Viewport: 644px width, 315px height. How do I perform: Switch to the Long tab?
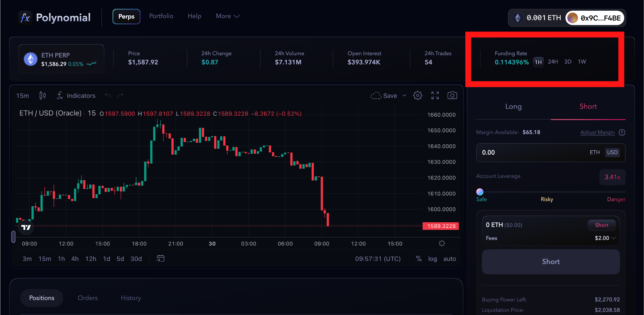(513, 107)
